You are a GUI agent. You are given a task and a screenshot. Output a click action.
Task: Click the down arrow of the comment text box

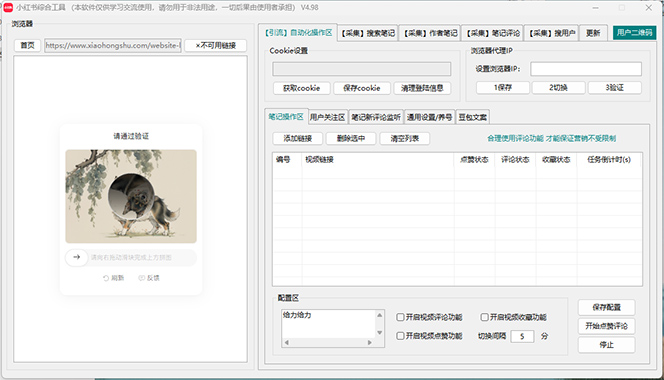pos(379,333)
